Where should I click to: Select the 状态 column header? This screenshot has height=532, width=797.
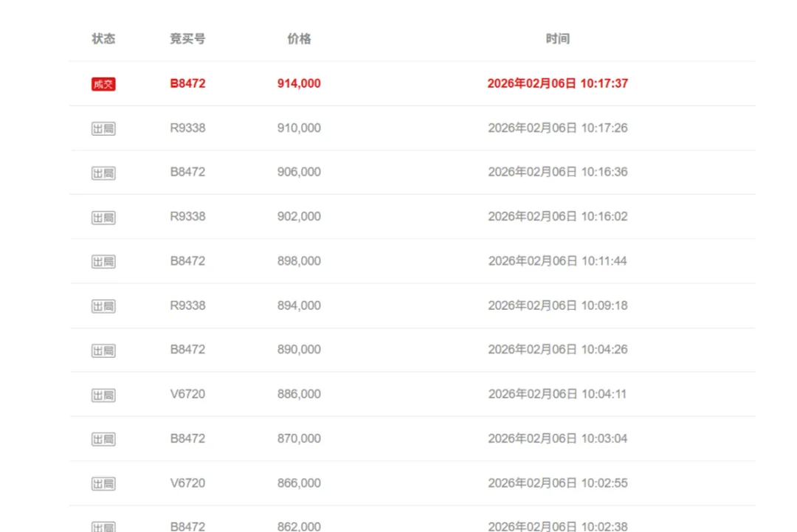click(103, 38)
